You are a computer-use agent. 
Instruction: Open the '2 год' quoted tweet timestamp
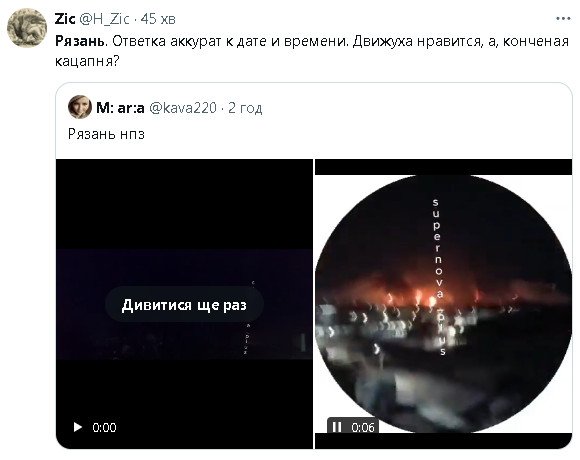(x=245, y=108)
